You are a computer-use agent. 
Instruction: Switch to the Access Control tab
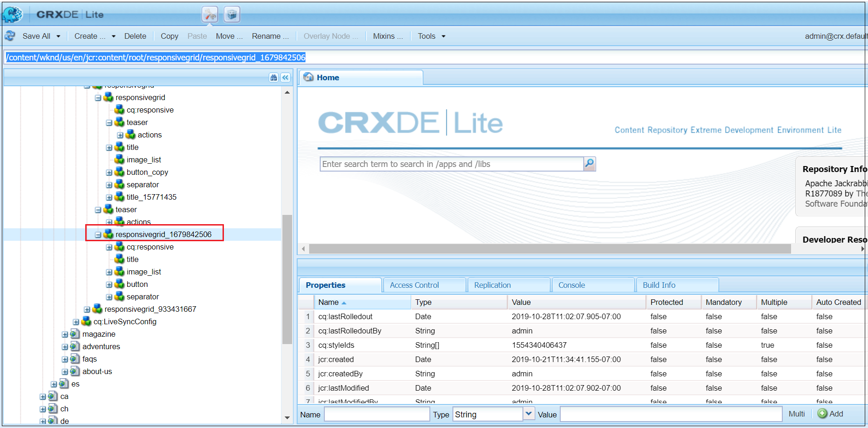pos(424,285)
